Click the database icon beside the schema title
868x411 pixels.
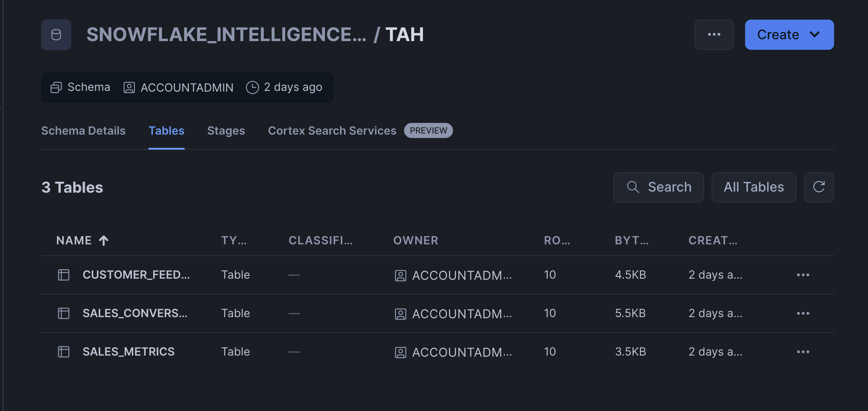coord(56,35)
